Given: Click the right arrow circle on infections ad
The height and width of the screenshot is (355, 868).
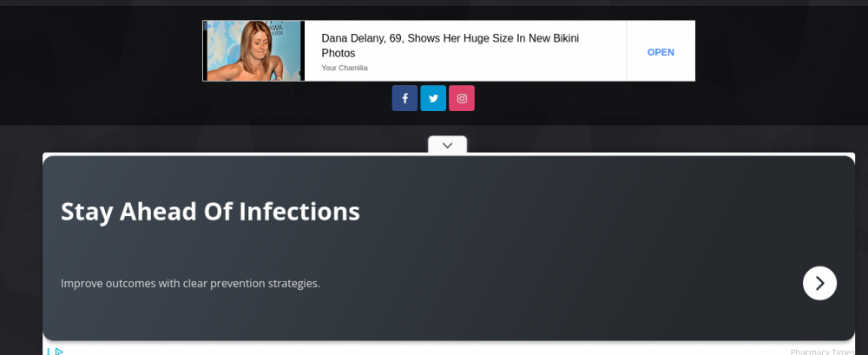Looking at the screenshot, I should (x=819, y=283).
